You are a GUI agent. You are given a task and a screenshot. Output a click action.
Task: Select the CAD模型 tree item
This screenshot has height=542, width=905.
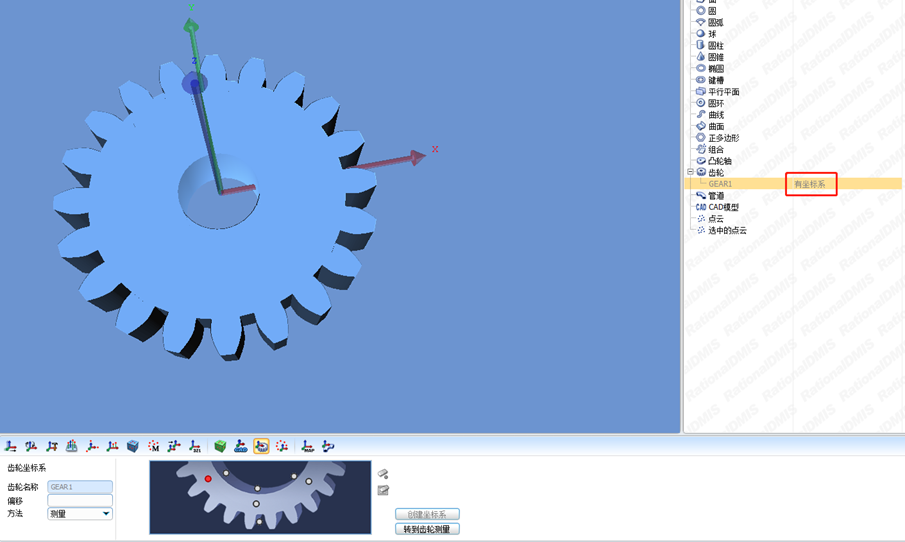pos(723,207)
